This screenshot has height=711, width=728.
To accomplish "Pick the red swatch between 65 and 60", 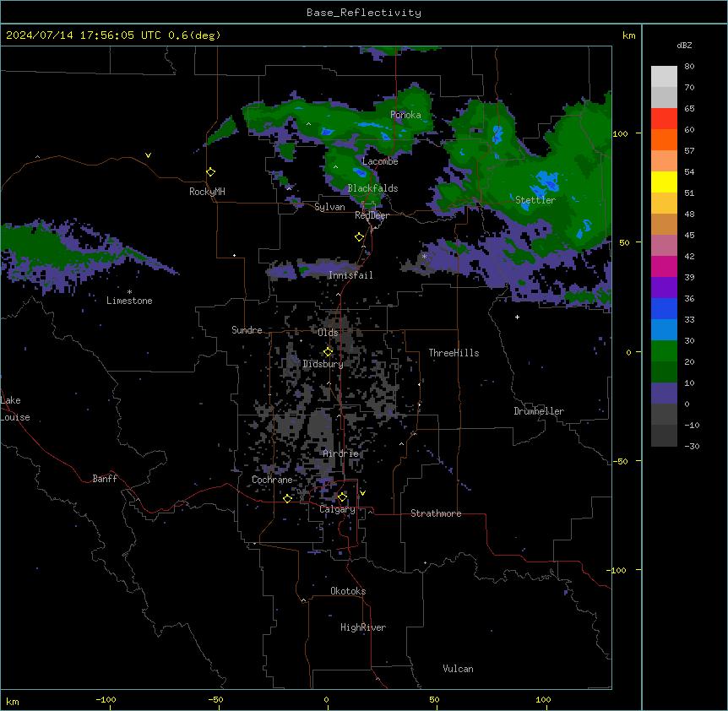I will coord(664,119).
